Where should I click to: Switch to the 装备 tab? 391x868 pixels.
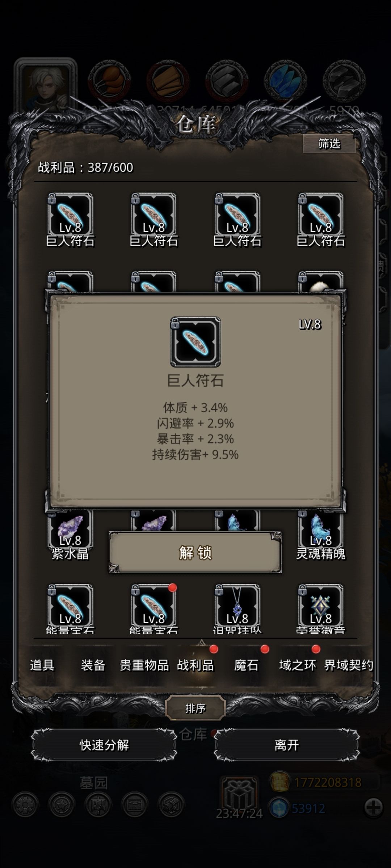(x=93, y=665)
